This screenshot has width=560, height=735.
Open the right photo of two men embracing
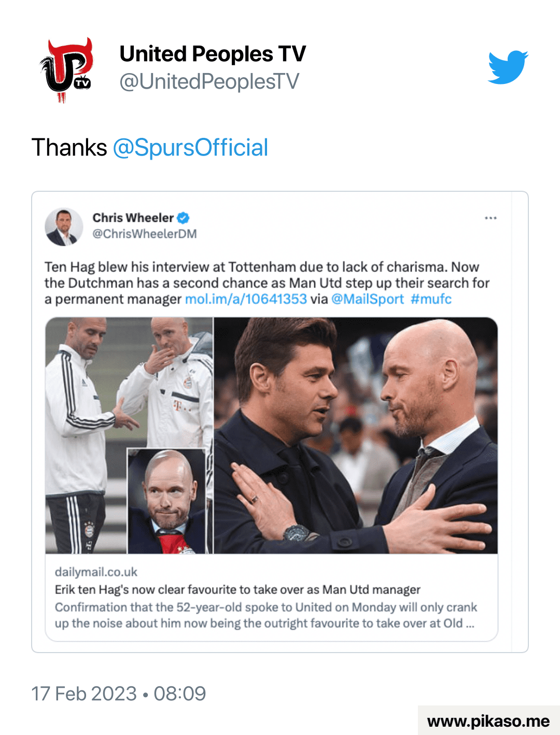point(356,435)
